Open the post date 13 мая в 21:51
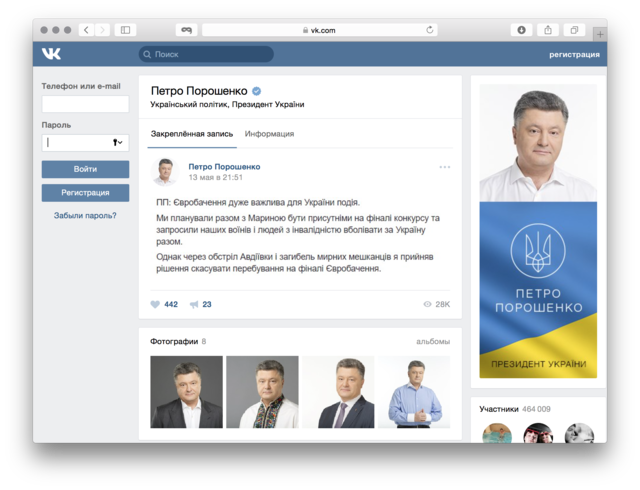The image size is (640, 490). coord(216,177)
